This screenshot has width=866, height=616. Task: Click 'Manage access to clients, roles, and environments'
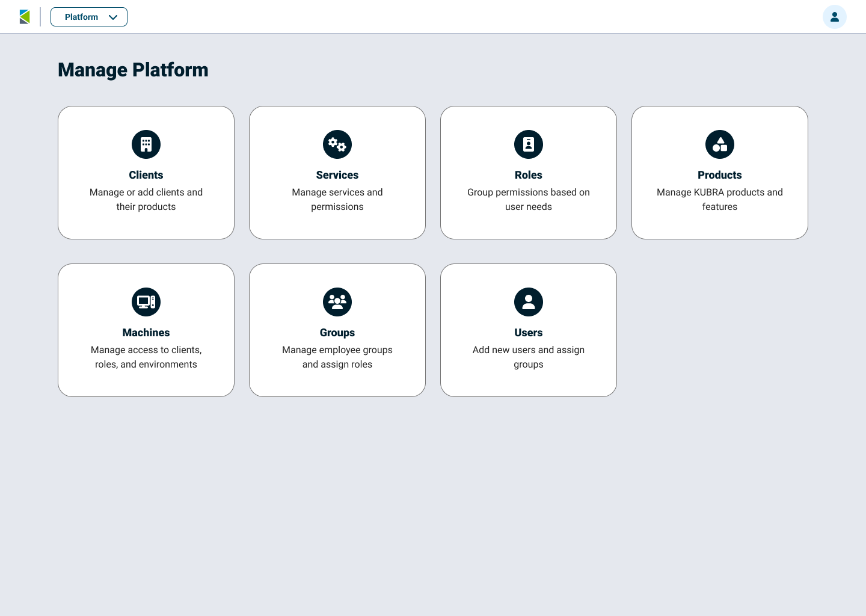(x=146, y=357)
